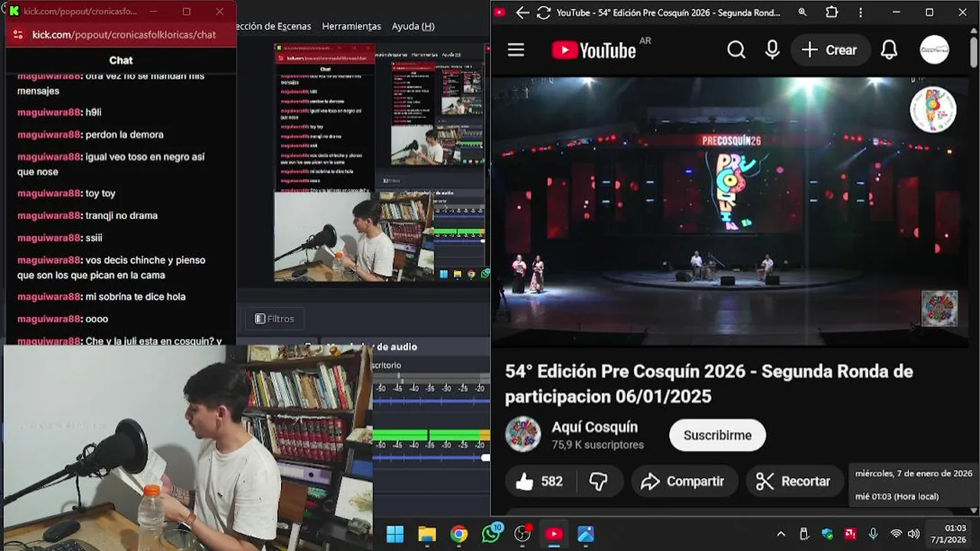
Task: Open File Explorer from taskbar
Action: 426,534
